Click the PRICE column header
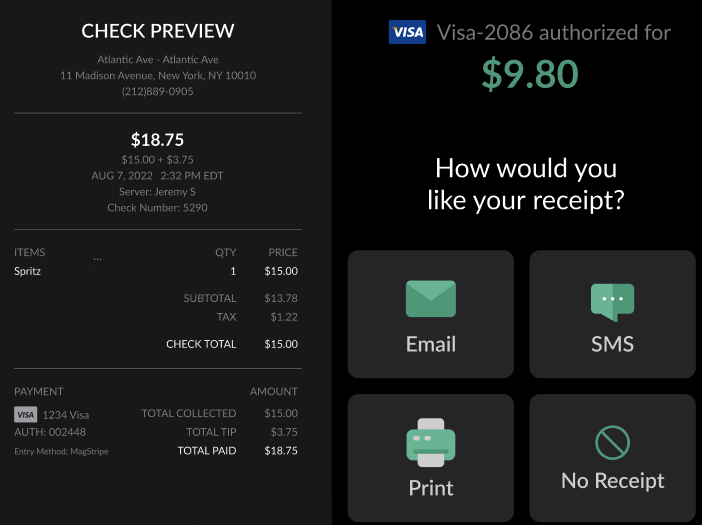 coord(283,252)
